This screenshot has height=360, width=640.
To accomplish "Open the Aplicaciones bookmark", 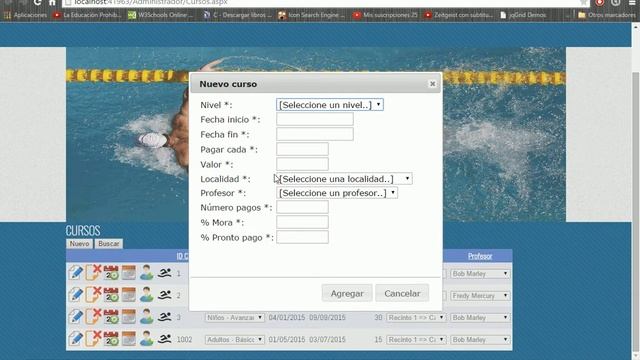I will pos(25,15).
